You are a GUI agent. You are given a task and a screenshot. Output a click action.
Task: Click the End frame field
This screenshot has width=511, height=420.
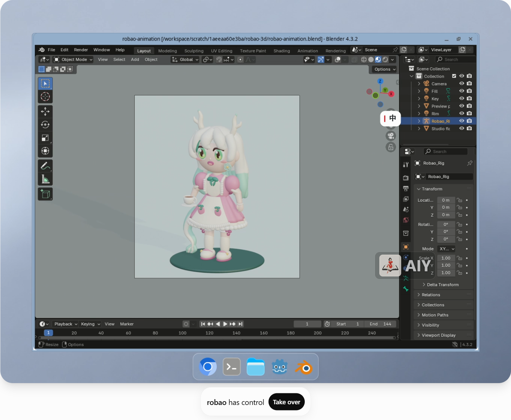(380, 324)
